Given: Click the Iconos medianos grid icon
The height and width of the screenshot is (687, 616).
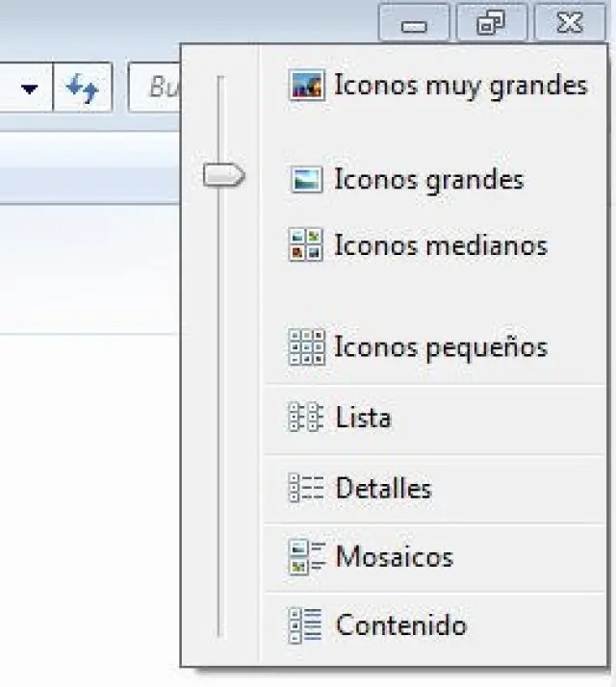Looking at the screenshot, I should (x=306, y=245).
